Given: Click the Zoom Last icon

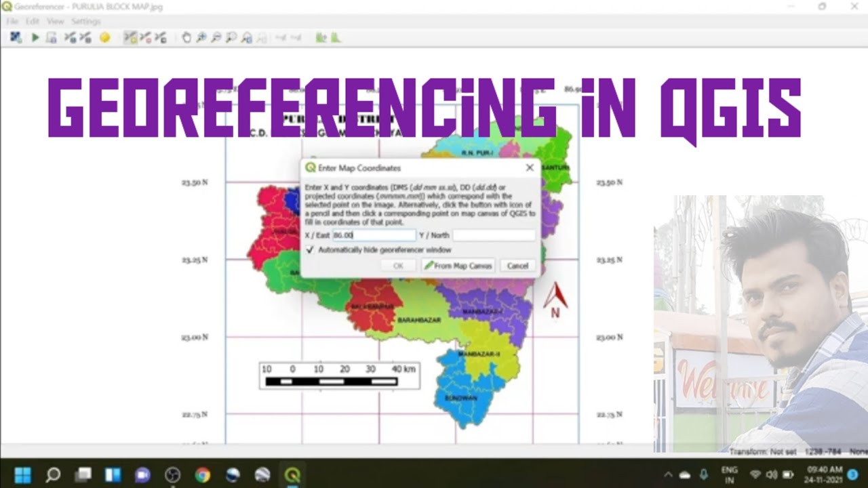Looking at the screenshot, I should pyautogui.click(x=247, y=37).
